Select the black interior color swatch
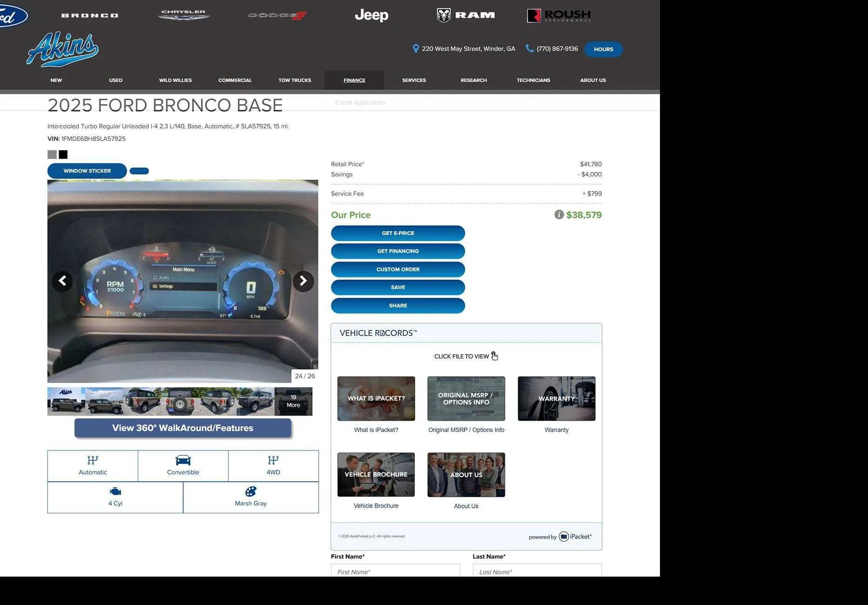Image resolution: width=868 pixels, height=605 pixels. point(63,155)
